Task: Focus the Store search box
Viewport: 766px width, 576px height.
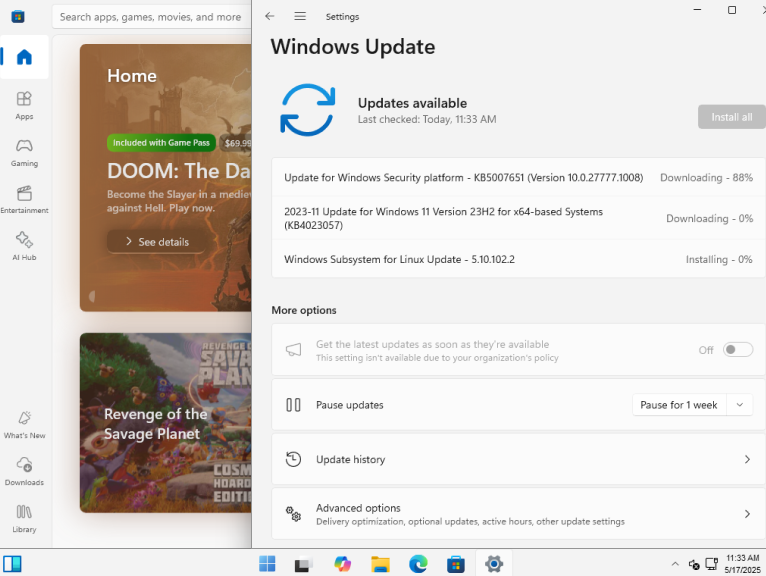Action: point(151,17)
